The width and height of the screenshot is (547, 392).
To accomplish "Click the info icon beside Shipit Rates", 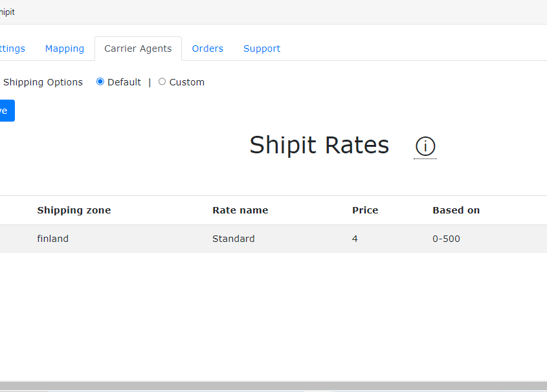I will tap(425, 146).
